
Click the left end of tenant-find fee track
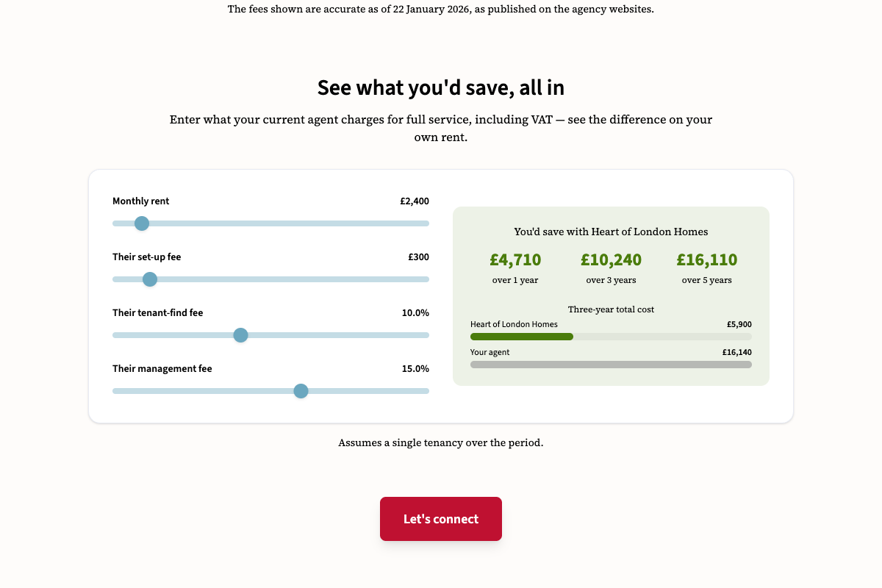(x=116, y=335)
